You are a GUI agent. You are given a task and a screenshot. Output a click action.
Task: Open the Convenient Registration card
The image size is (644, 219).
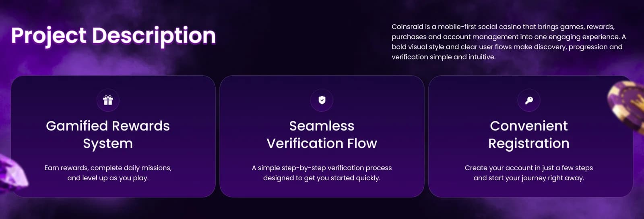(530, 136)
